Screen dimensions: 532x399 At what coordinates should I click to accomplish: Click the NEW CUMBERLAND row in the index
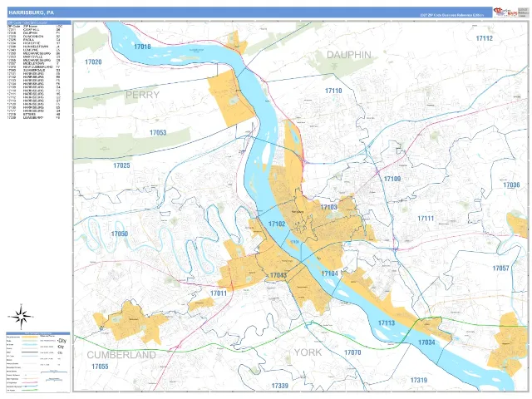(x=33, y=66)
